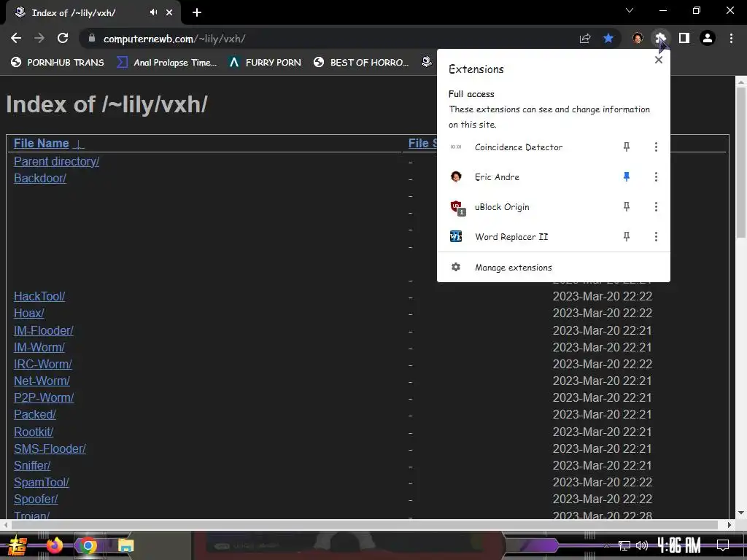Pin uBlock Origin to the toolbar
The image size is (747, 560).
pos(627,206)
